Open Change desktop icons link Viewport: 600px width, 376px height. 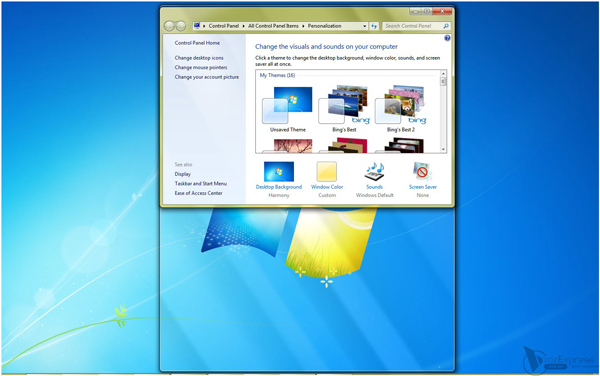(199, 58)
